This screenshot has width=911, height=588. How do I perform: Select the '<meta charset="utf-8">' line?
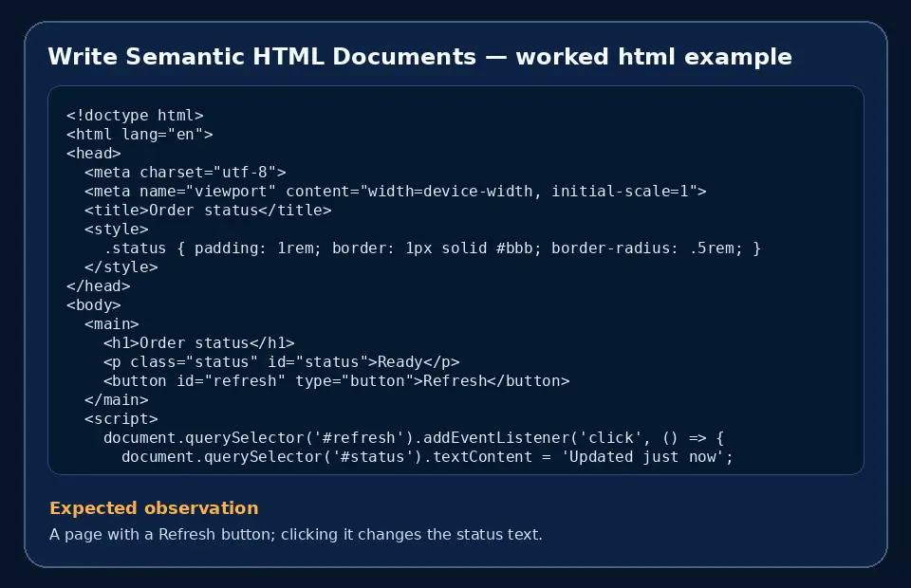[x=185, y=173]
